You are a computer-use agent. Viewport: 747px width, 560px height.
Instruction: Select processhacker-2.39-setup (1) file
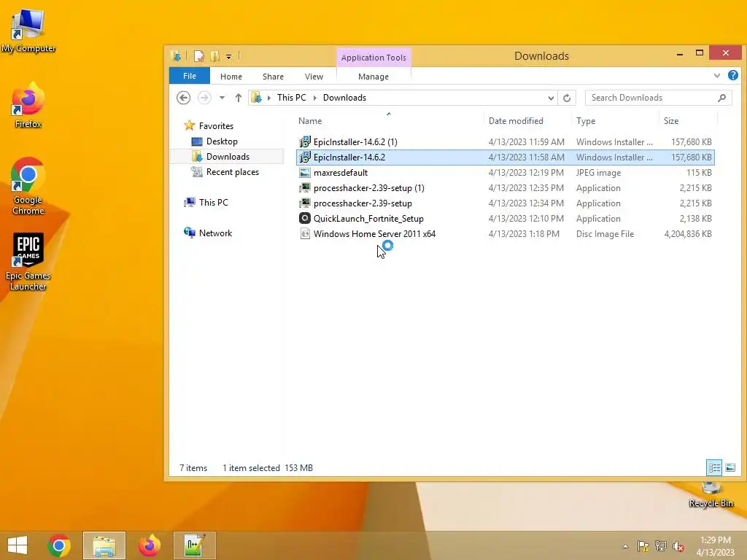505,187
